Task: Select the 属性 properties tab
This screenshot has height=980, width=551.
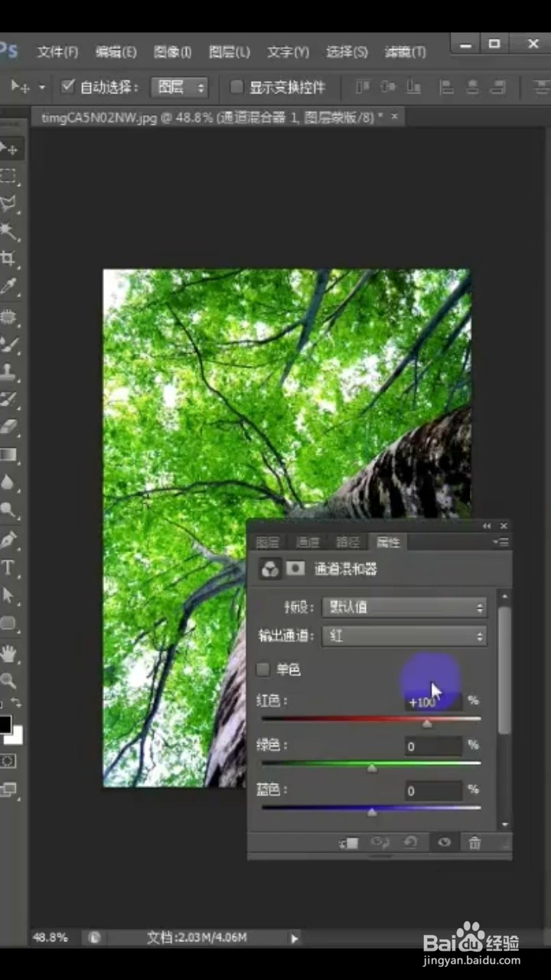Action: 388,543
